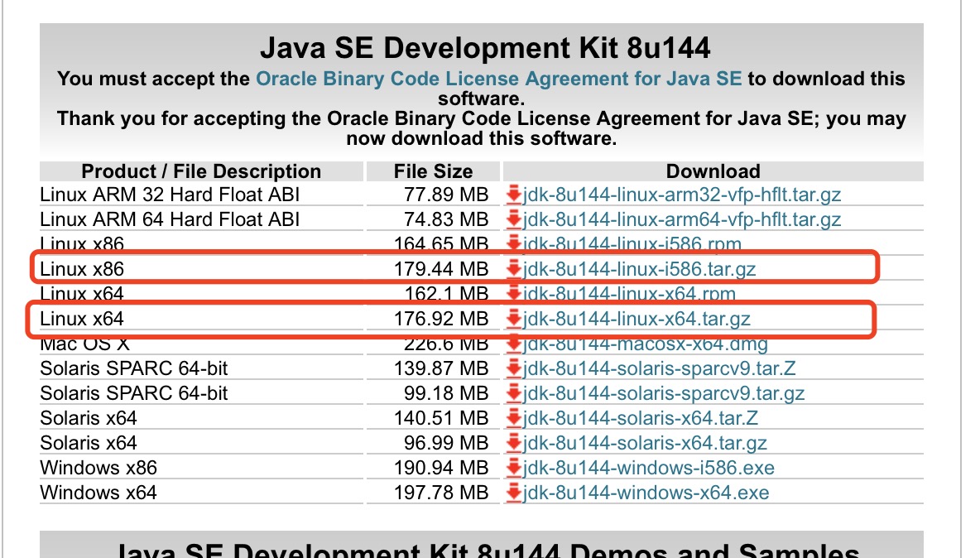Download jdk-8u144-linux-i586.tar.gz archive

click(x=639, y=269)
